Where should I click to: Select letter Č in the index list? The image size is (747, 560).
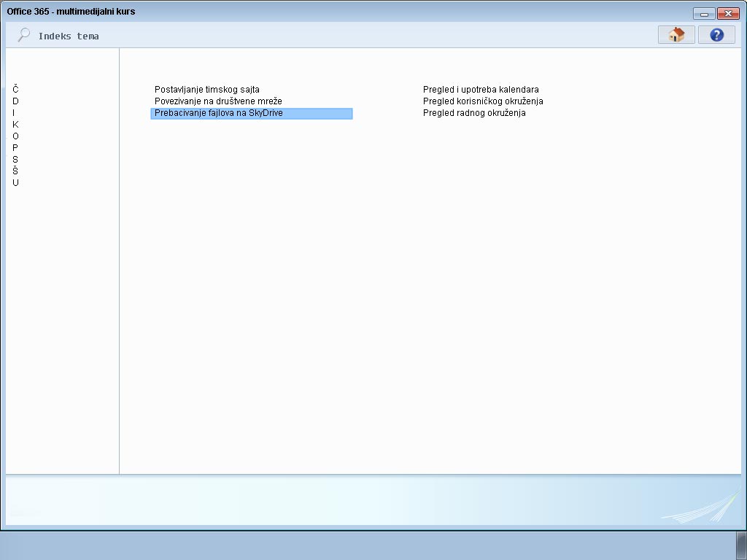point(15,90)
